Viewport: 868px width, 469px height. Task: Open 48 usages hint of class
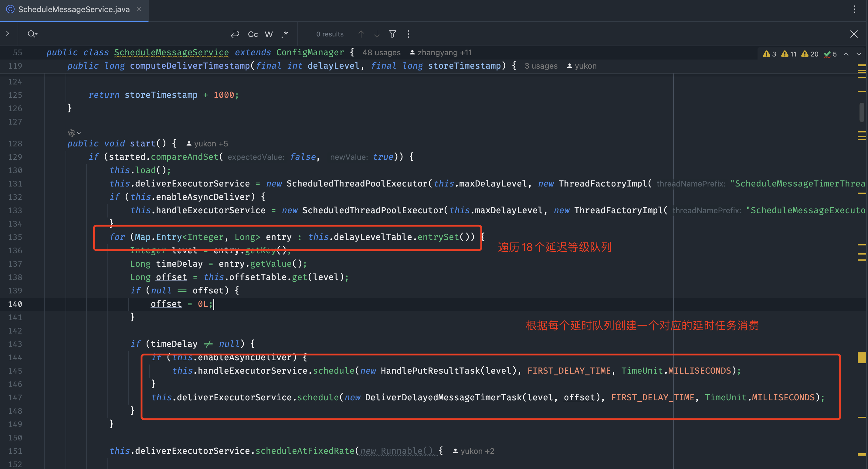coord(381,53)
